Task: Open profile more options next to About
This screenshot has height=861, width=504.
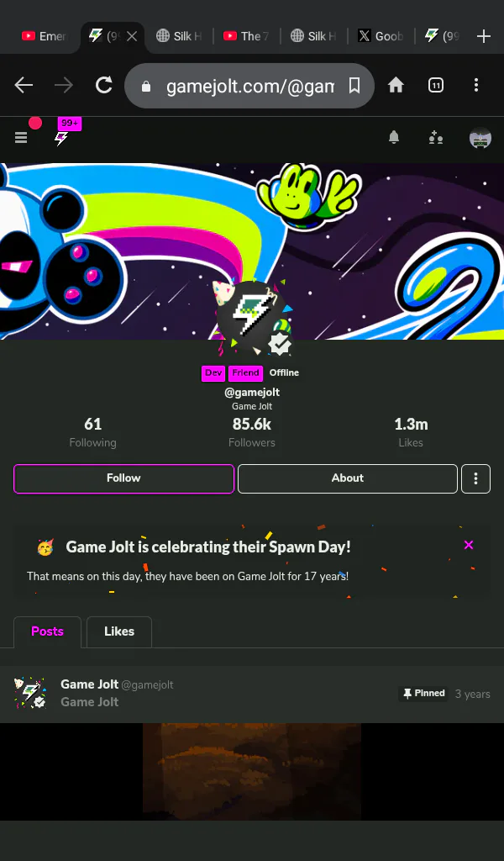Action: (x=475, y=478)
